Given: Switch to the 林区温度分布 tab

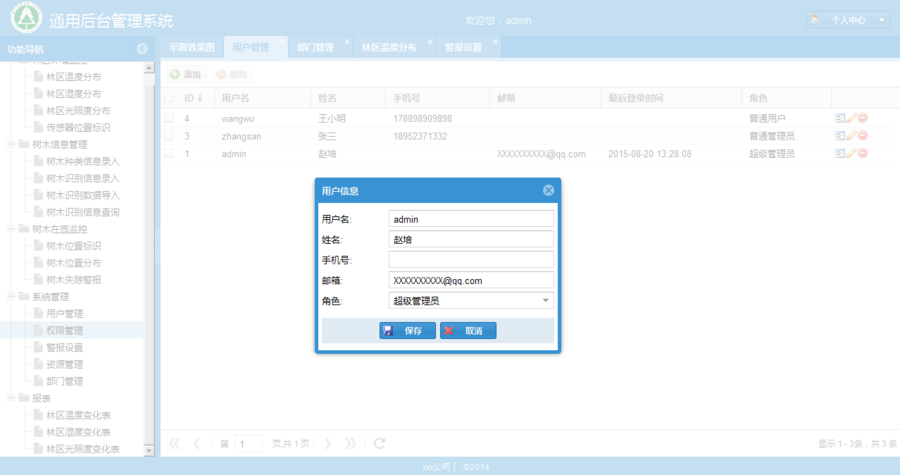Looking at the screenshot, I should [389, 48].
